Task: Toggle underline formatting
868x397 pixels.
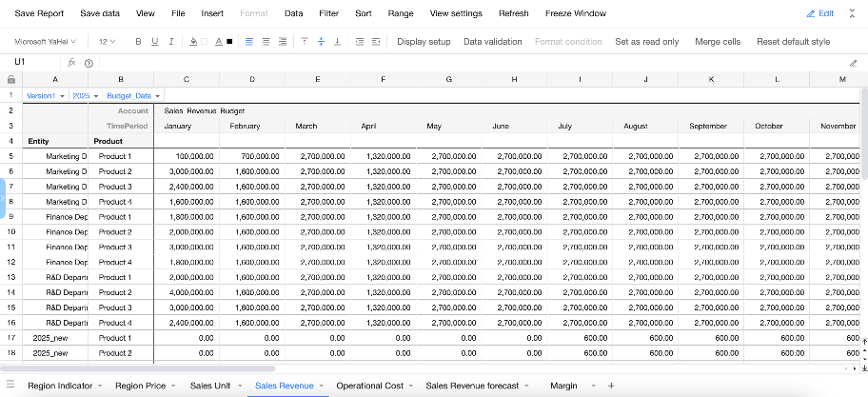Action: (155, 42)
